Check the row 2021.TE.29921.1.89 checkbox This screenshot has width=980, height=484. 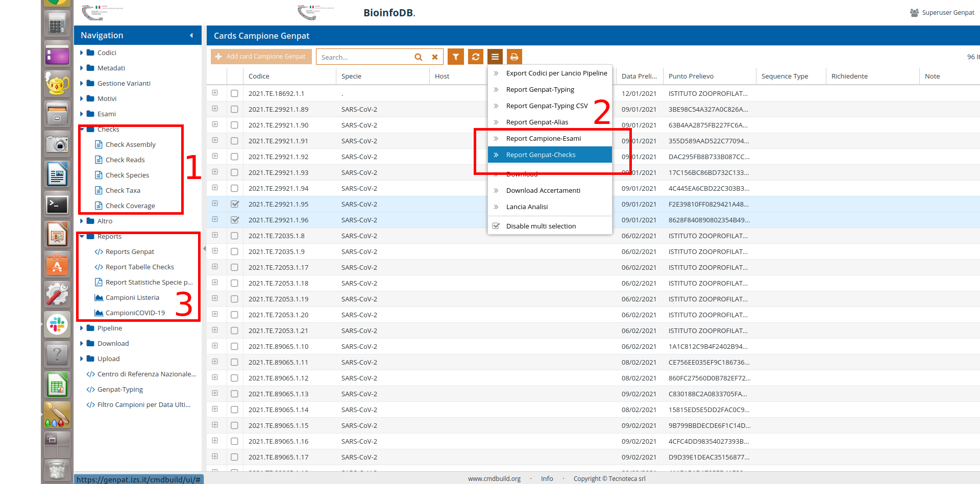pyautogui.click(x=234, y=109)
